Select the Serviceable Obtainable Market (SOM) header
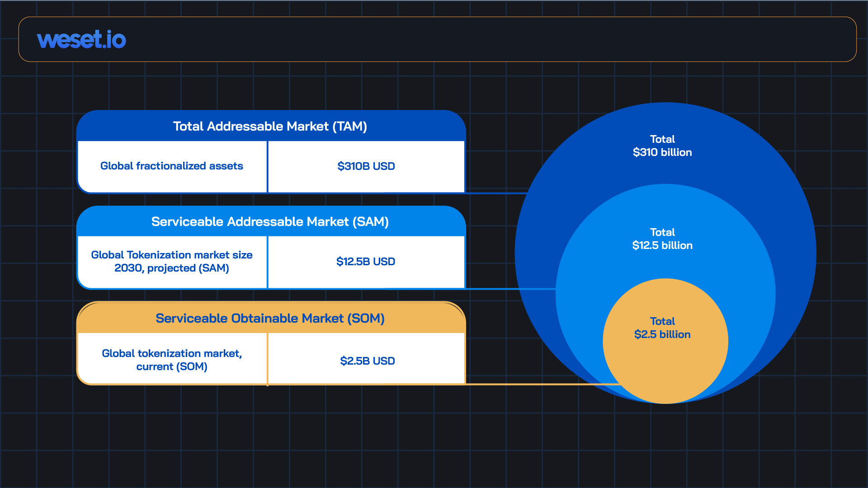 (x=271, y=318)
